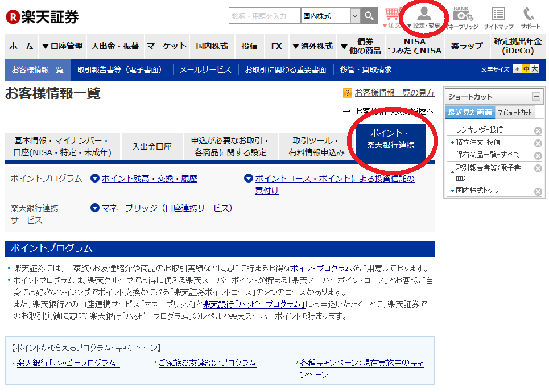549x392 pixels.
Task: Open マネーブリッジ（口座連携サービス） link
Action: point(169,208)
